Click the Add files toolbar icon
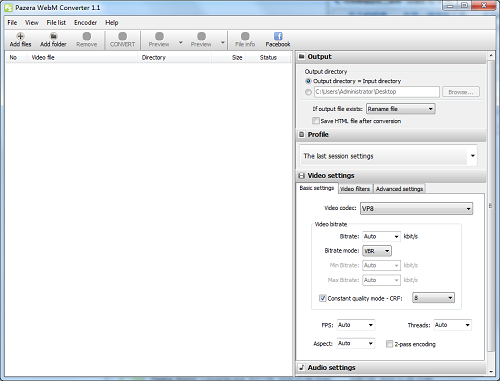The height and width of the screenshot is (381, 500). pos(20,40)
